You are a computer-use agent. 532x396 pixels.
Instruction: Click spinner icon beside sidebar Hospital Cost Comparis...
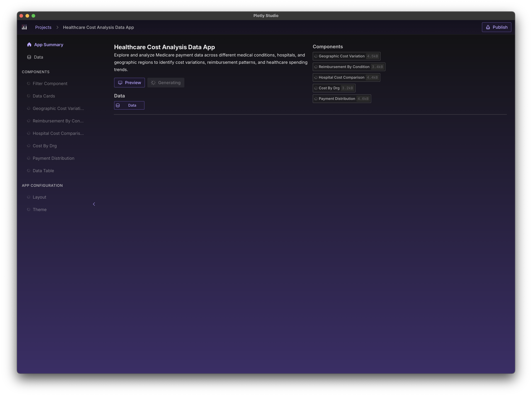pyautogui.click(x=29, y=133)
